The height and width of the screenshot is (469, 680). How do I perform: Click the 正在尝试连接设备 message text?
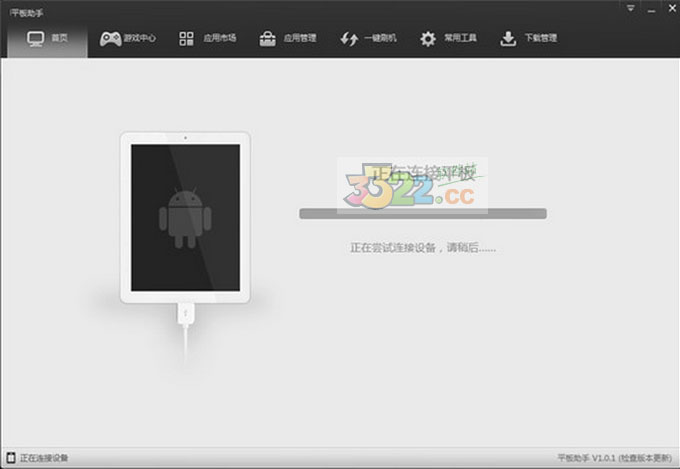tap(423, 248)
